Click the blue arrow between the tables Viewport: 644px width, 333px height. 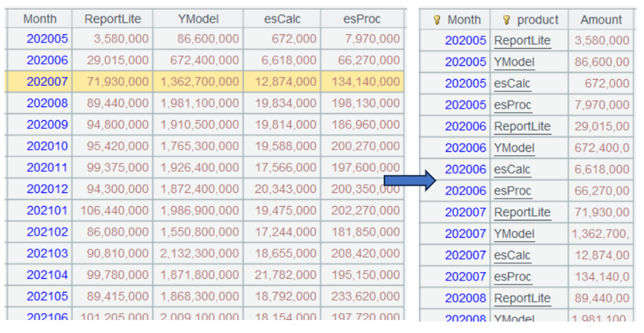point(409,180)
